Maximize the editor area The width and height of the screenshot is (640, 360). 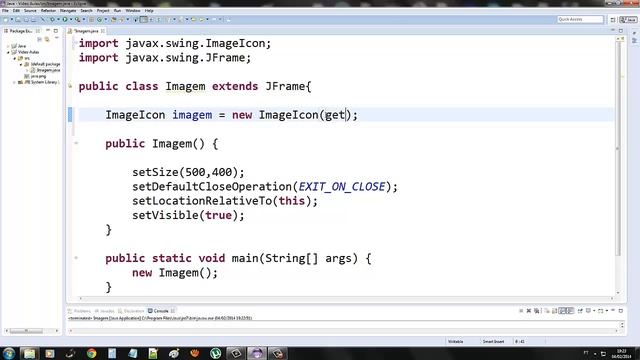point(621,31)
